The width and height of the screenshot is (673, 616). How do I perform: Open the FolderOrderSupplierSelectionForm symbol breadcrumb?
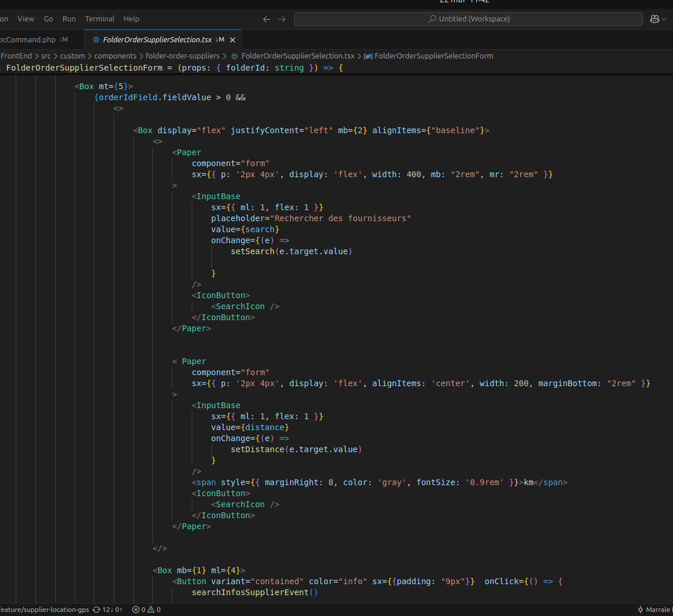(x=433, y=56)
